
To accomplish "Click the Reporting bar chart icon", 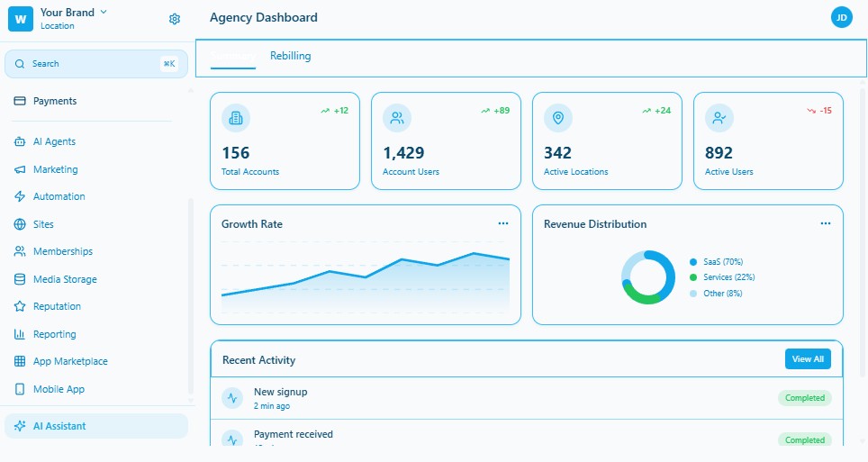I will coord(20,334).
